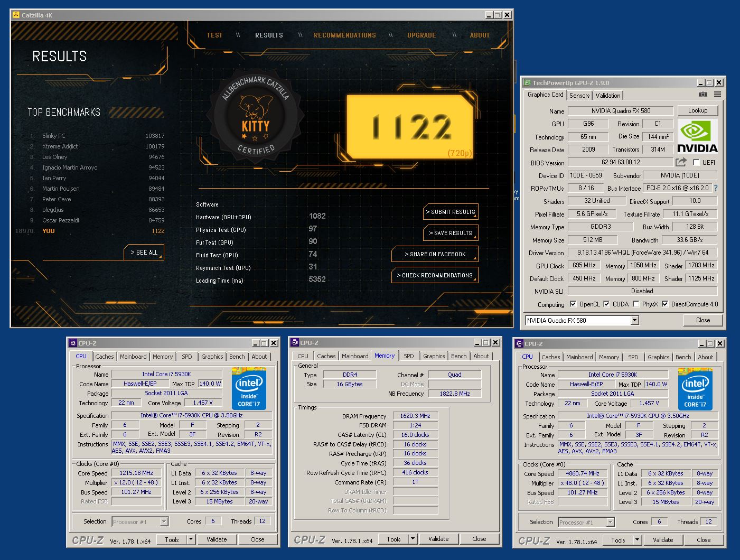Open RECOMMENDATIONS in Catzilla menu
Viewport: 740px width, 560px height.
click(345, 35)
